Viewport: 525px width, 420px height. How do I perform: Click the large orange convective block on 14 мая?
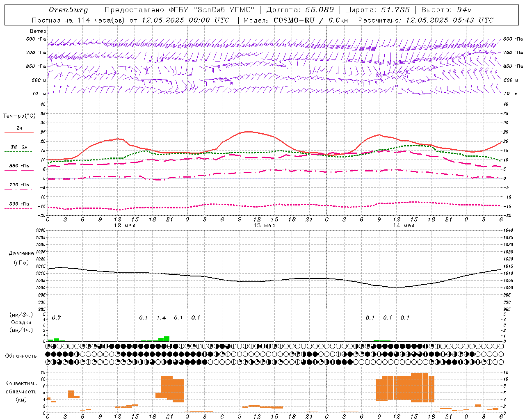pos(405,388)
